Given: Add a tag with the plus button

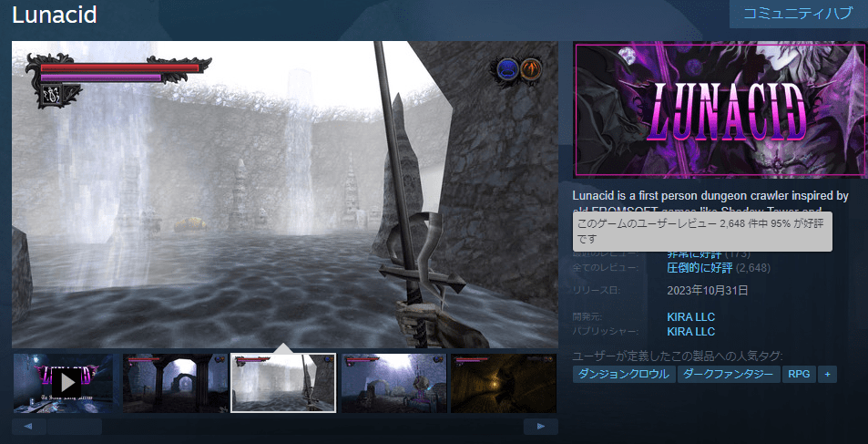Looking at the screenshot, I should pos(828,374).
